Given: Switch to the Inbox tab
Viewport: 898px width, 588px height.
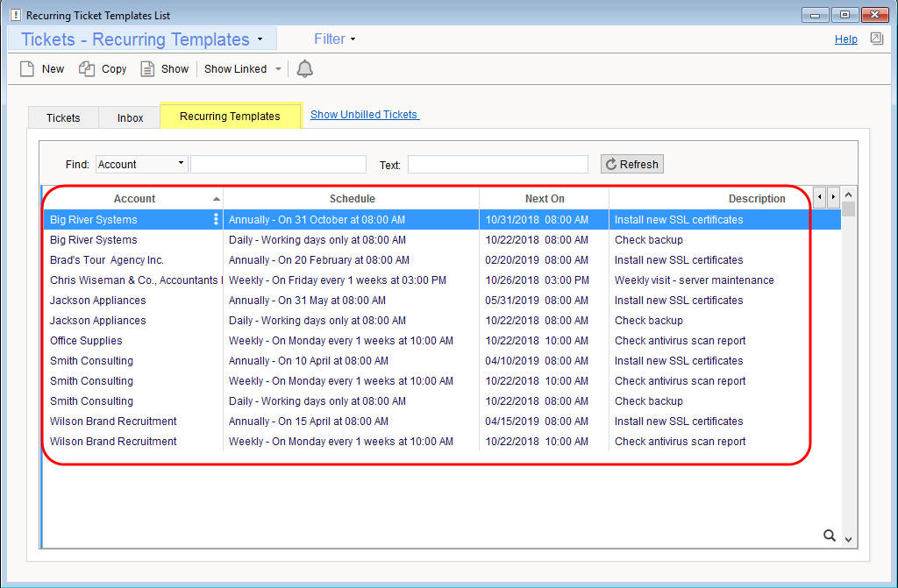Looking at the screenshot, I should click(x=130, y=117).
